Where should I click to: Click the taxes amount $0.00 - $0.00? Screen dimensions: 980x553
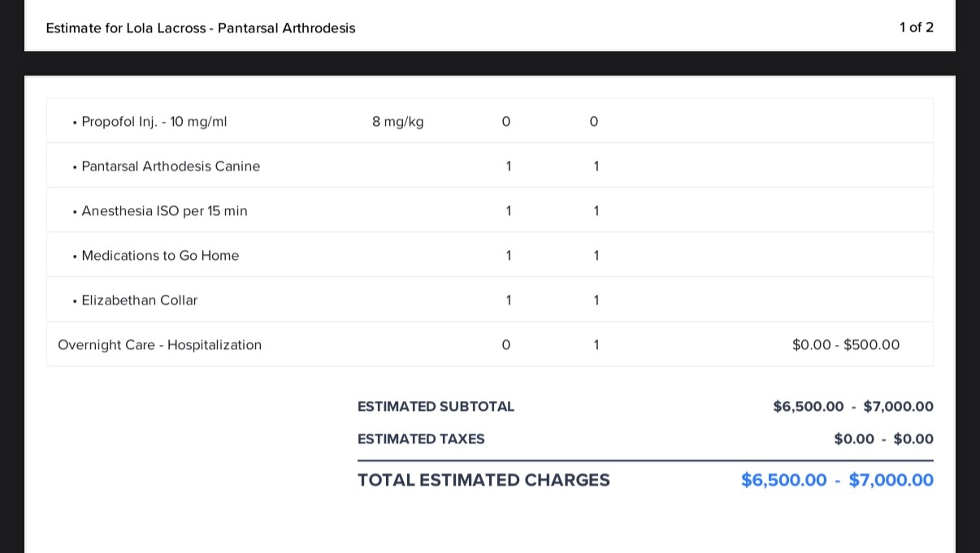[x=883, y=439]
